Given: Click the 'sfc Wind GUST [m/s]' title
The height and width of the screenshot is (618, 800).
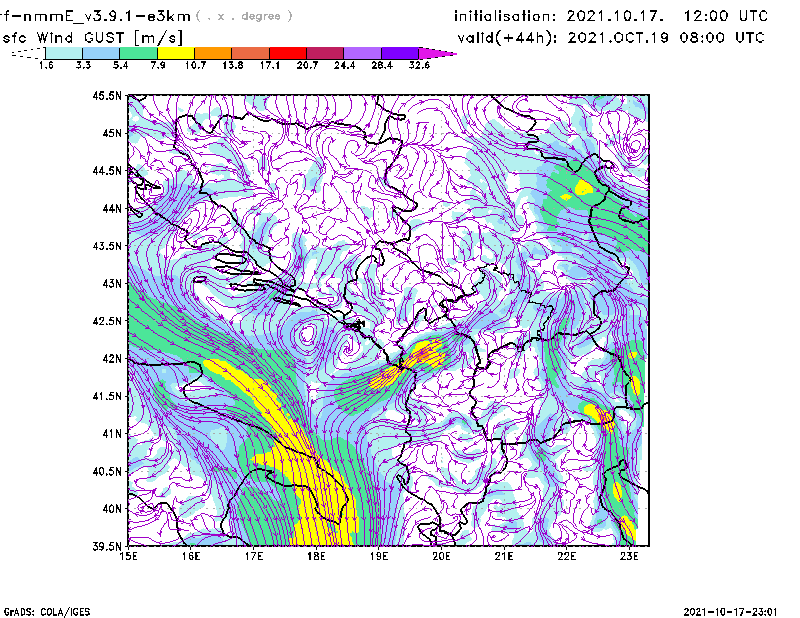Looking at the screenshot, I should point(92,38).
